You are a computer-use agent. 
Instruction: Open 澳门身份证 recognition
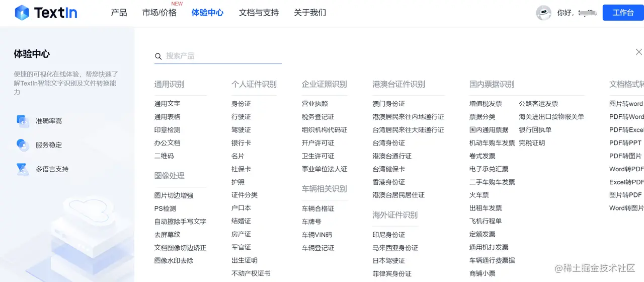tap(388, 104)
